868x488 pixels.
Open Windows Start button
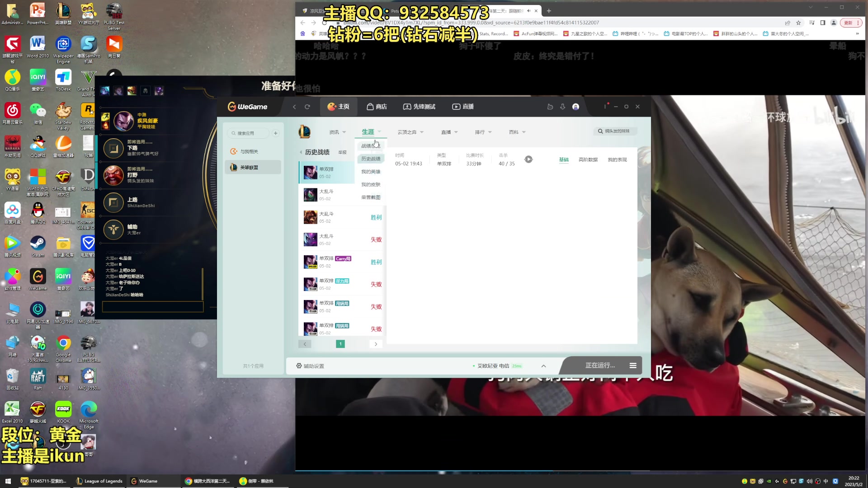point(8,481)
